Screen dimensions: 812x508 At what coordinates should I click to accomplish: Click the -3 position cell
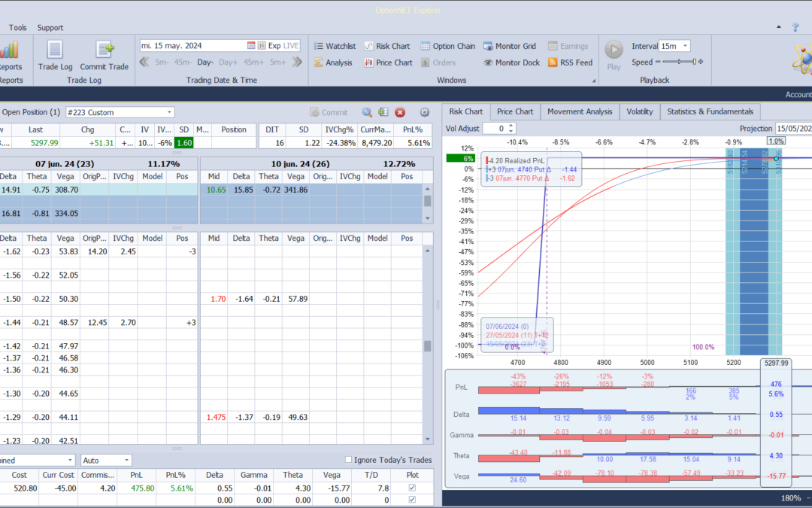(x=182, y=251)
